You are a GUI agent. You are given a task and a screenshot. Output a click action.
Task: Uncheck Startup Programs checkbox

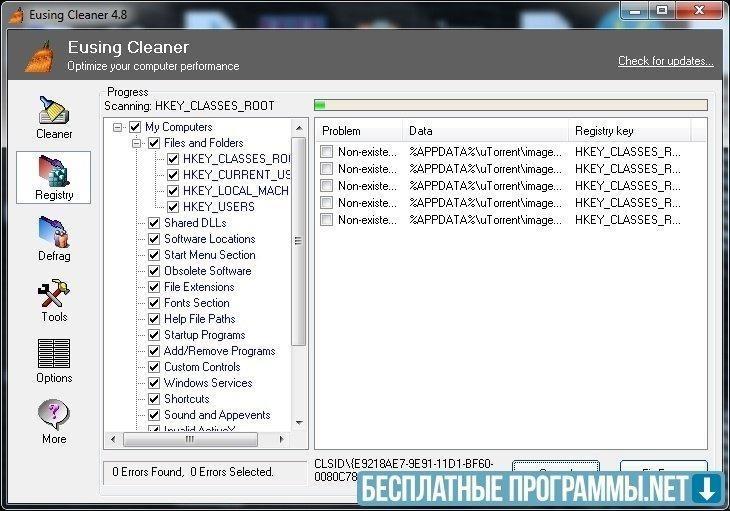click(154, 335)
